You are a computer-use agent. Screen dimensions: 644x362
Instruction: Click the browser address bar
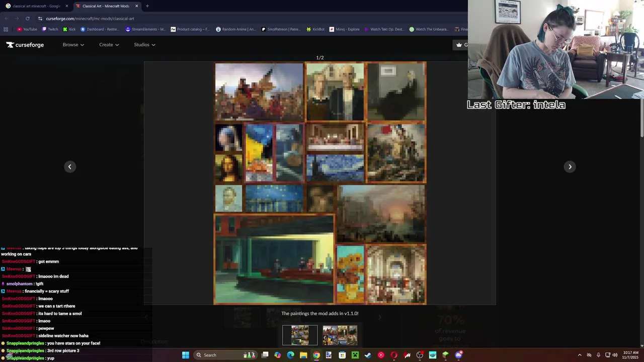(x=252, y=19)
